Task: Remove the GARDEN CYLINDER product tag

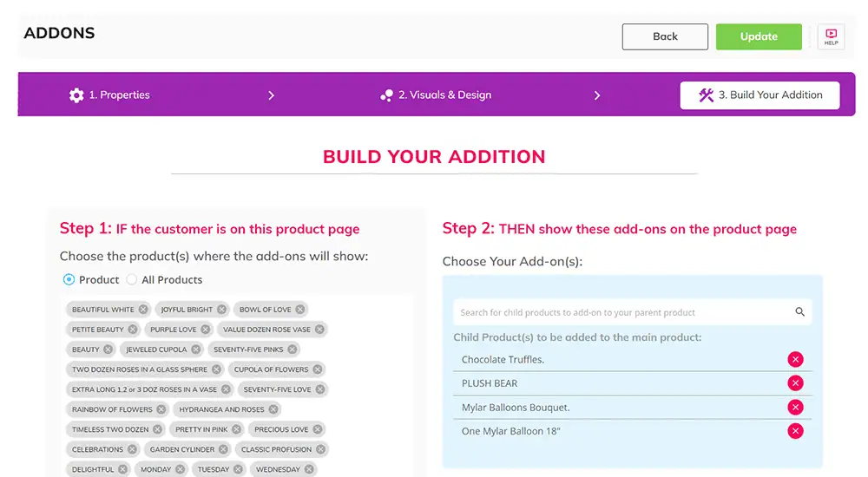Action: click(x=223, y=449)
